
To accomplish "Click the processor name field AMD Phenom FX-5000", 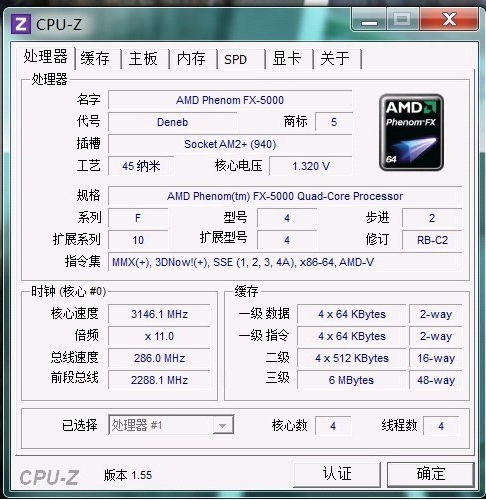I will point(230,100).
